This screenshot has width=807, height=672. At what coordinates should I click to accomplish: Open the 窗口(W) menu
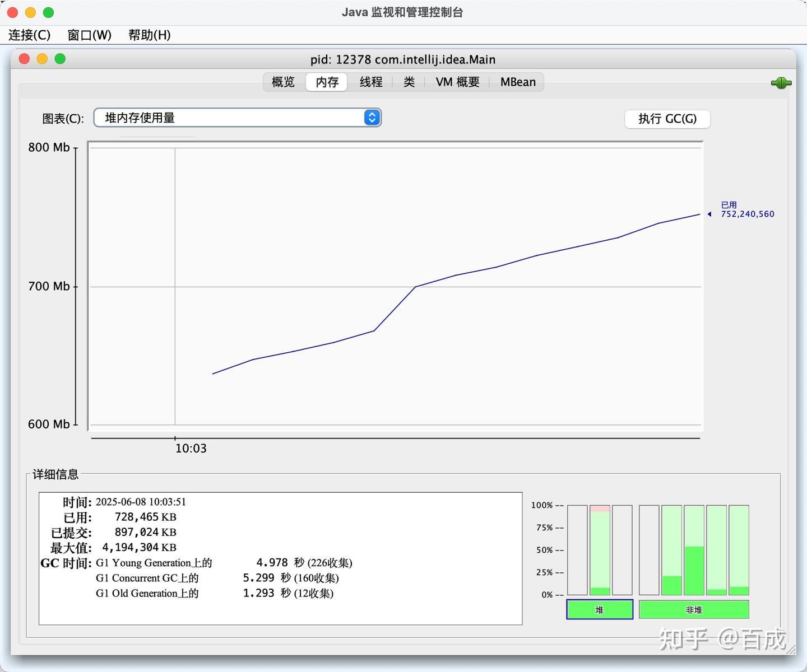coord(89,35)
